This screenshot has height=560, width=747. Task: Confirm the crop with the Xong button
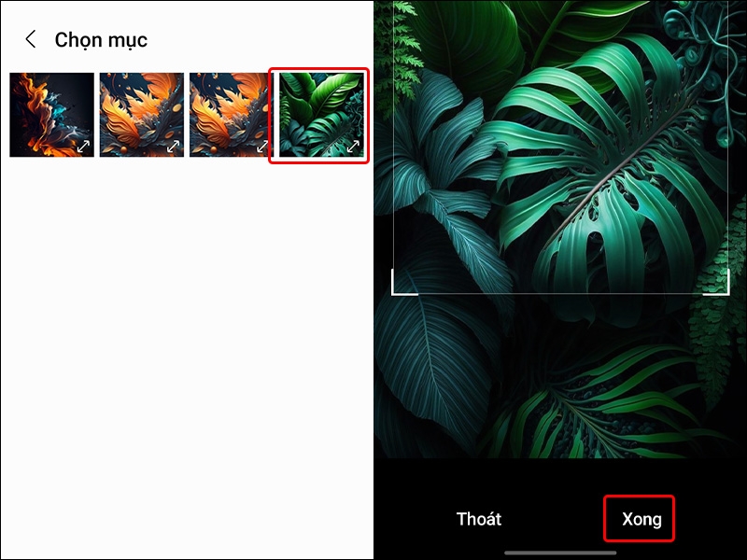641,519
